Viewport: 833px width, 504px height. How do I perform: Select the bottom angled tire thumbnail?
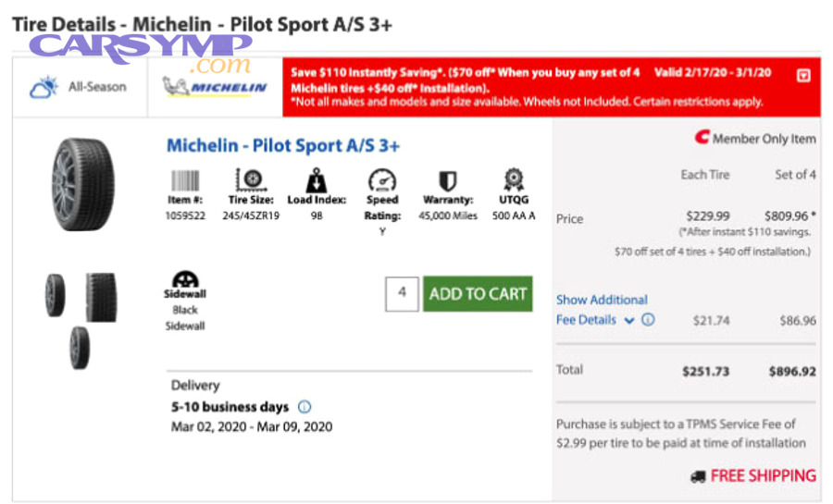click(80, 347)
